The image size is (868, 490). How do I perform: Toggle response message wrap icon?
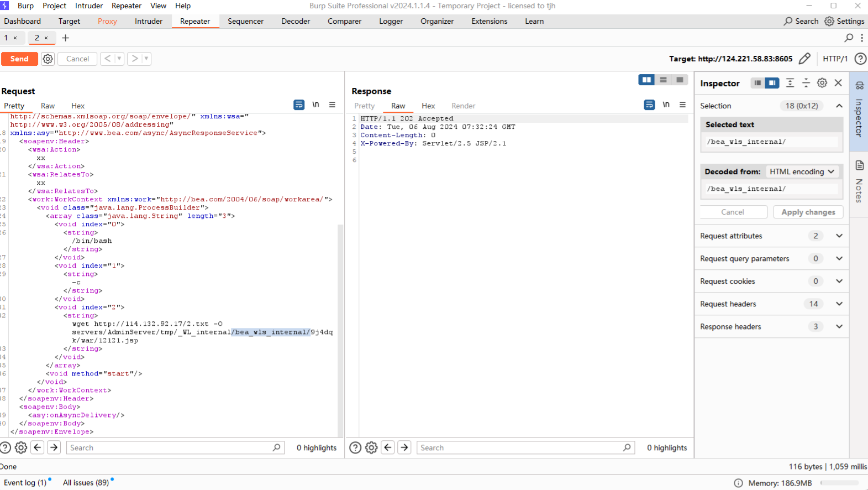tap(649, 105)
